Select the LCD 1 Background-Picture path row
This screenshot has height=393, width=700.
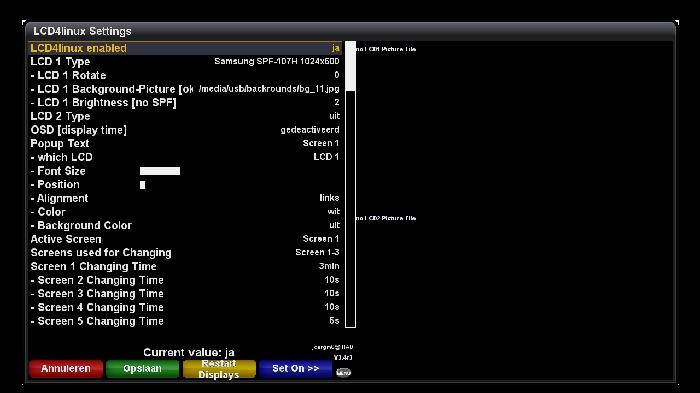[x=185, y=89]
